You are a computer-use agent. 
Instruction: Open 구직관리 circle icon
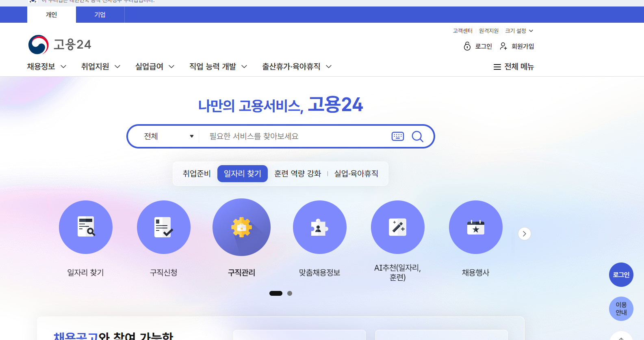coord(242,227)
